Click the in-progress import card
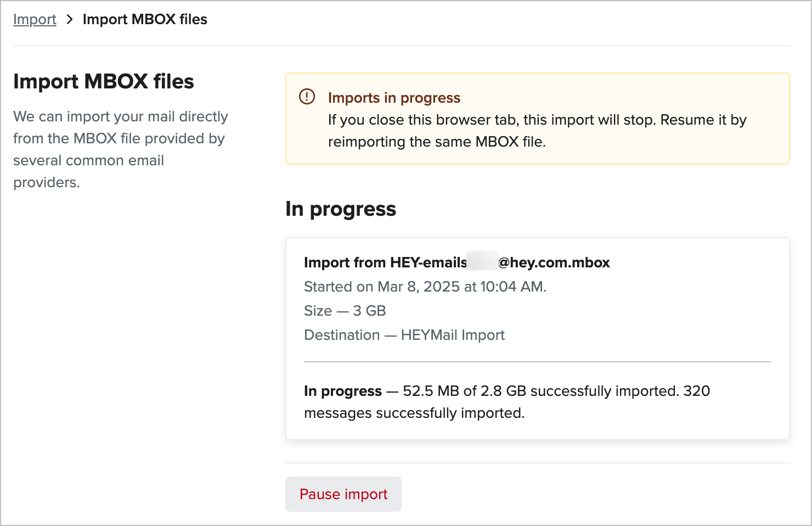812x526 pixels. tap(537, 338)
